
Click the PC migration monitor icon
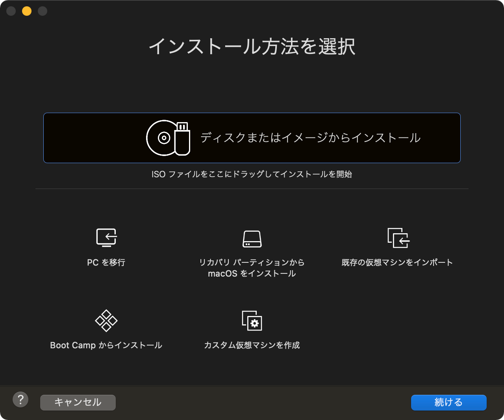coord(106,238)
